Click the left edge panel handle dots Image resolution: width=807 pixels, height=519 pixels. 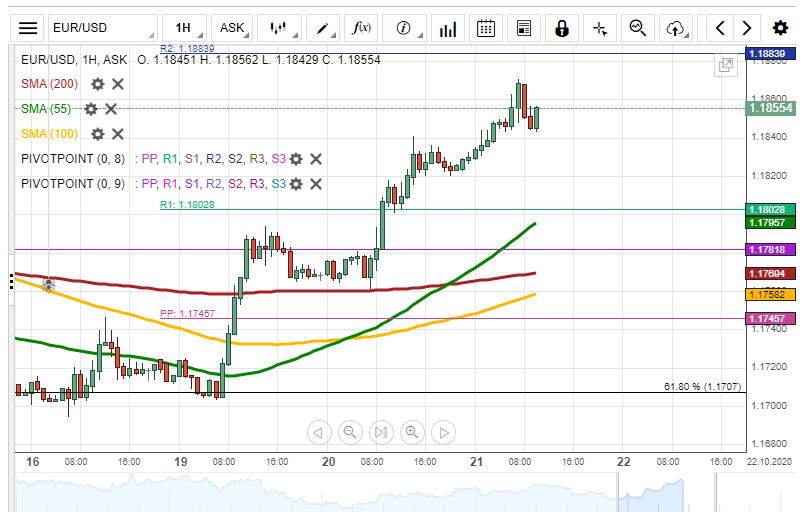11,282
